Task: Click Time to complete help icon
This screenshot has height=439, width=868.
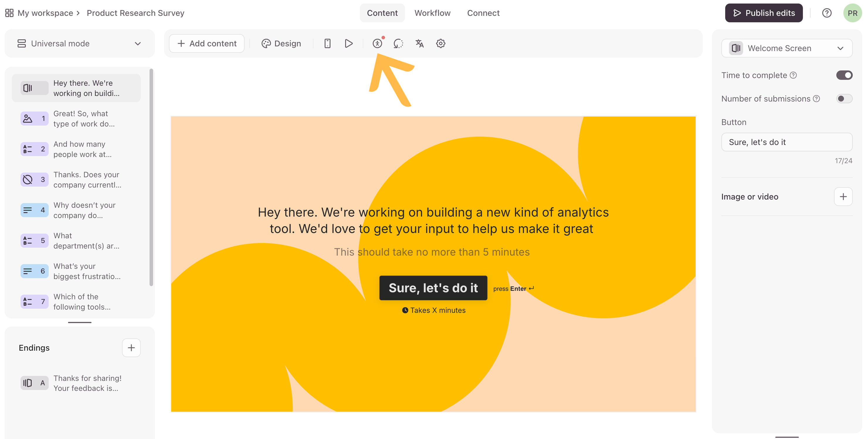Action: 793,75
